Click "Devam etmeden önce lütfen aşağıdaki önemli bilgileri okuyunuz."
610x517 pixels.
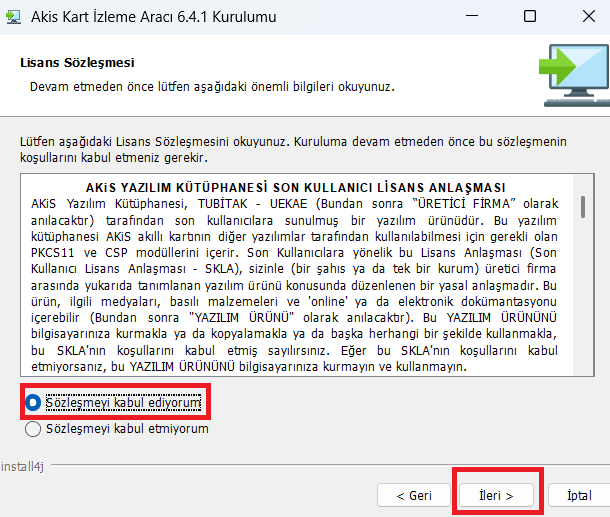coord(212,86)
